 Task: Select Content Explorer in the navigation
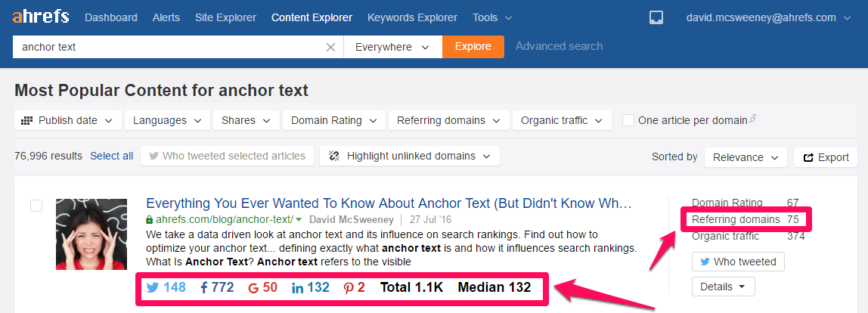pos(312,17)
